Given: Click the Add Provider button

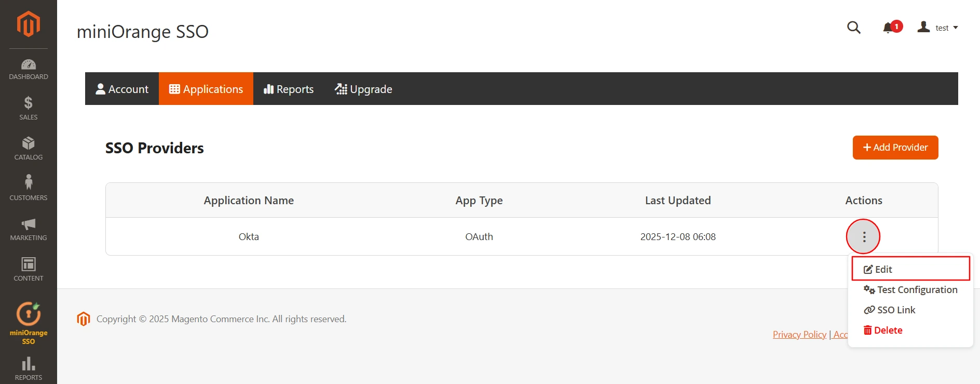Looking at the screenshot, I should 895,148.
